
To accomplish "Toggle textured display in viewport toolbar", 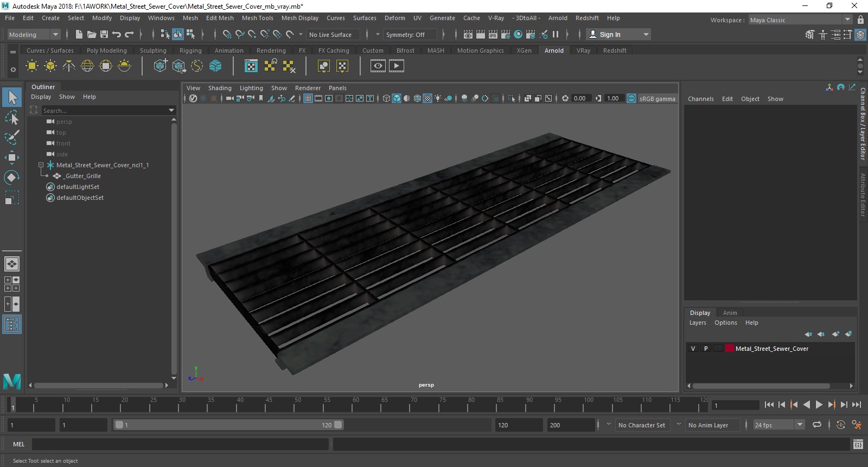I will pyautogui.click(x=427, y=98).
